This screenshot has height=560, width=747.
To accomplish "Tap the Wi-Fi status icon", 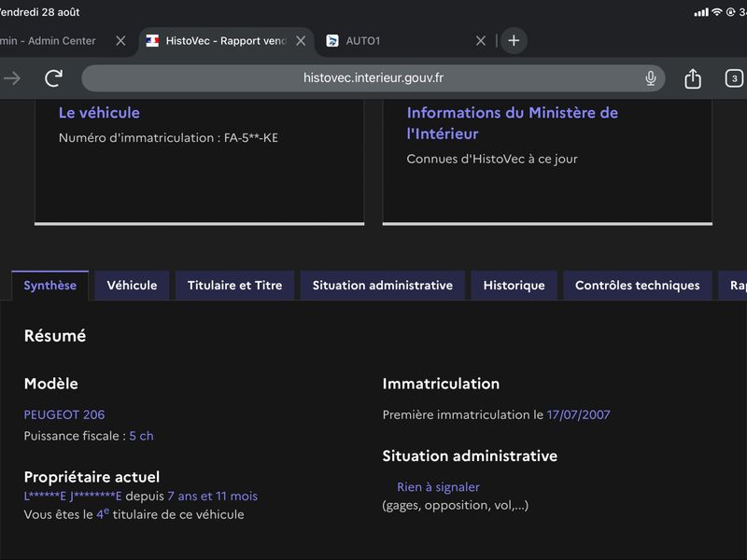I will coord(716,12).
